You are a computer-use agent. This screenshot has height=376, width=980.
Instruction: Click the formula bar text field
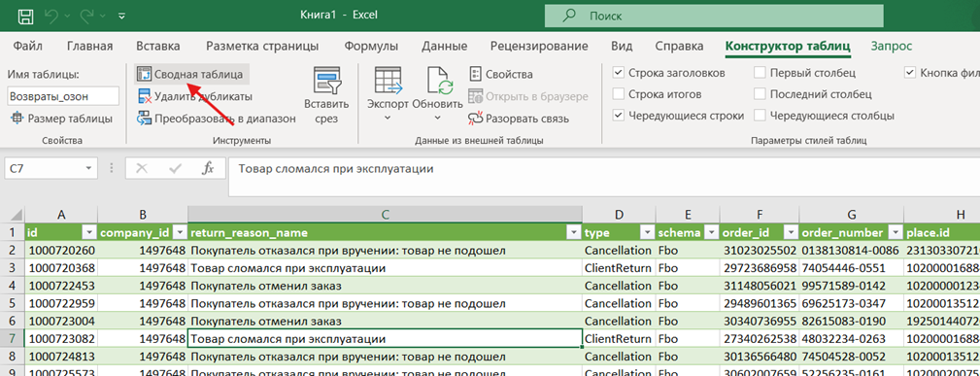(604, 178)
